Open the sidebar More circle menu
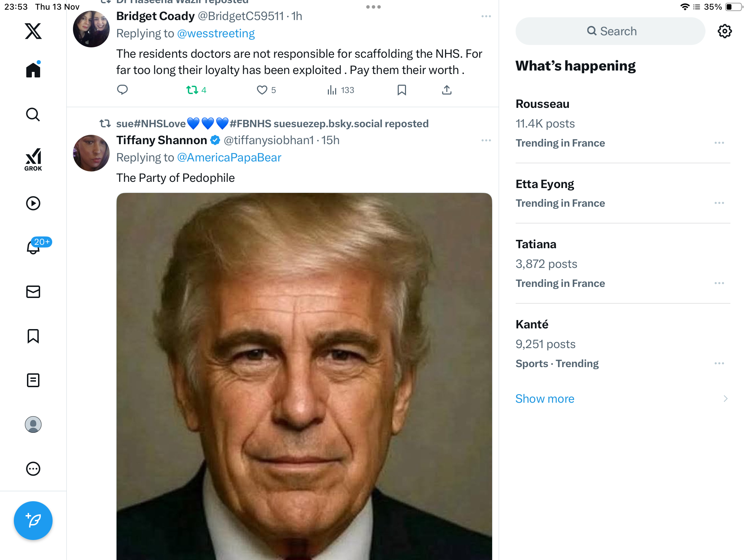Viewport: 747px width, 560px height. pyautogui.click(x=33, y=469)
